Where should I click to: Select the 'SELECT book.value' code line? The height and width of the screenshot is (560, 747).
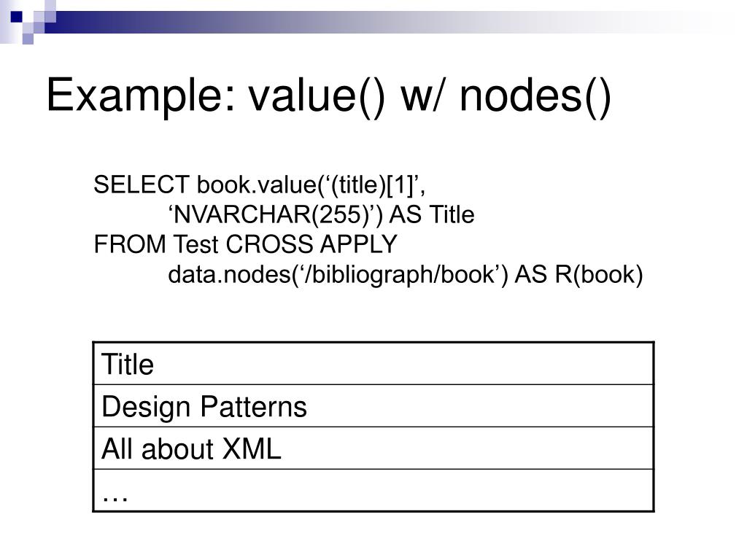pyautogui.click(x=259, y=185)
